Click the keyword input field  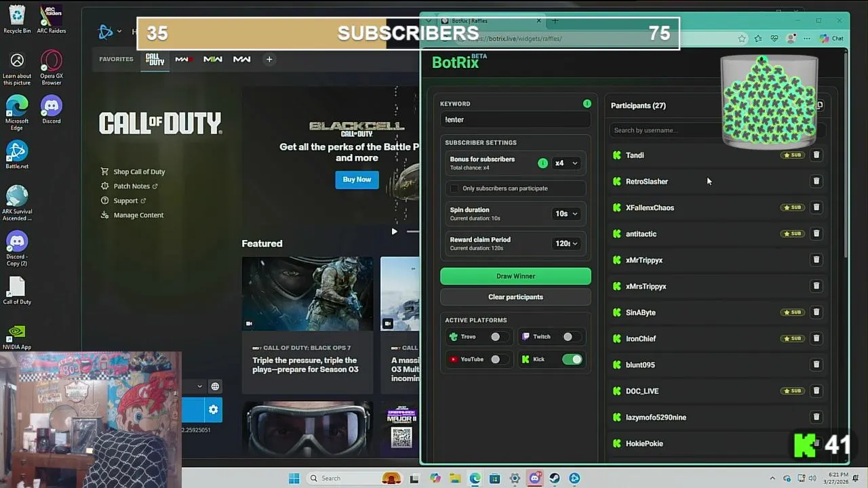515,120
